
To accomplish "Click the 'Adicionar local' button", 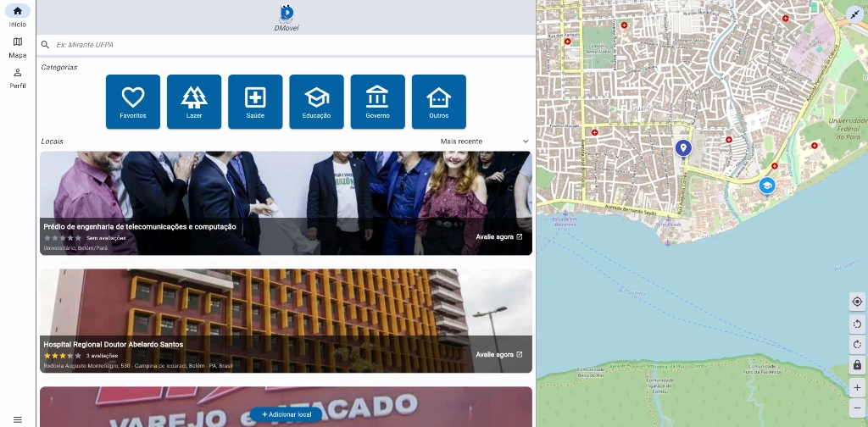I will 287,414.
